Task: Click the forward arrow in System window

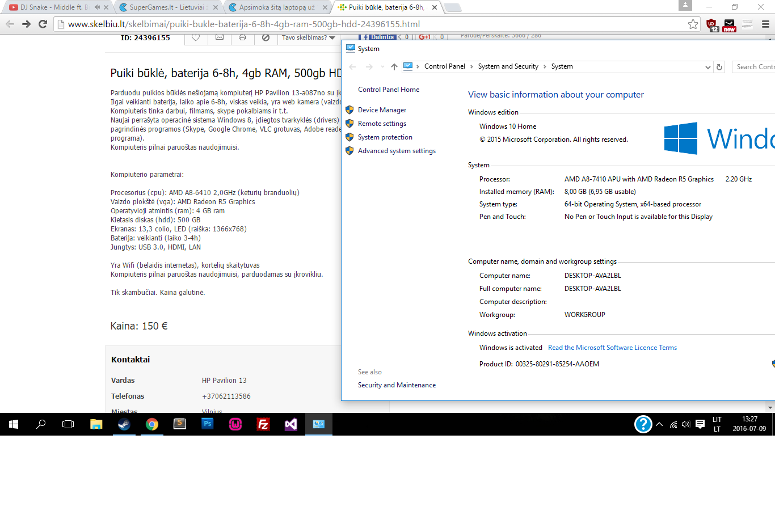Action: (369, 67)
